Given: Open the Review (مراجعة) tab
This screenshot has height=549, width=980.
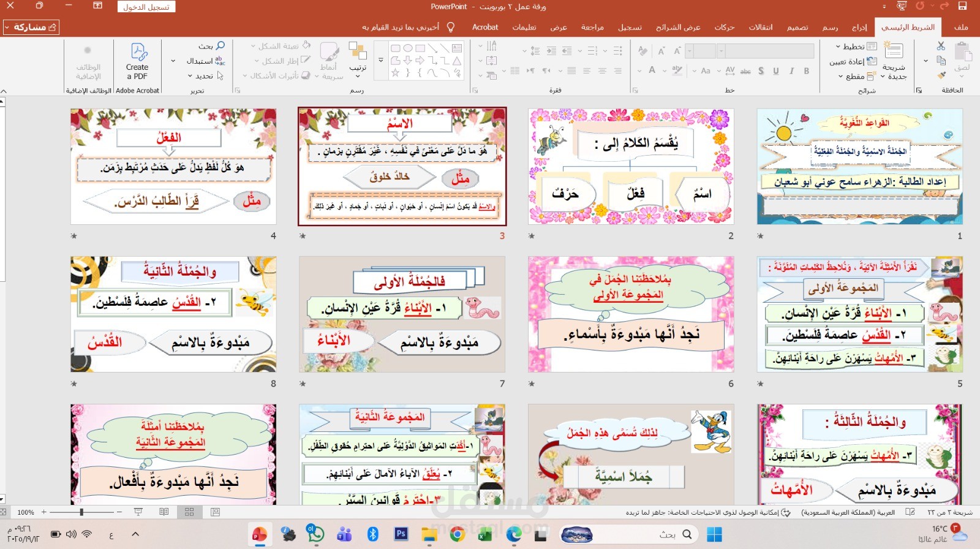Looking at the screenshot, I should 592,27.
